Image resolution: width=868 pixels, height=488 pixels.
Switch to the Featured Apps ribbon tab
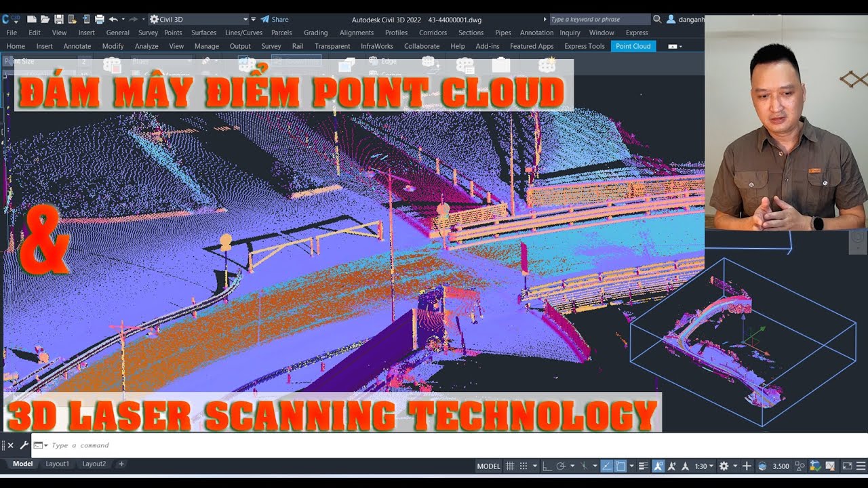click(x=532, y=46)
